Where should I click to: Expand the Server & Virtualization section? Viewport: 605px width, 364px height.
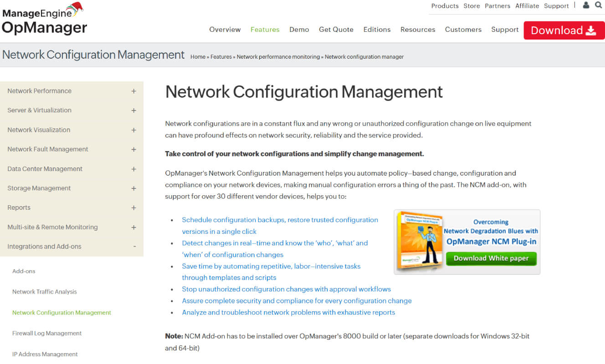pyautogui.click(x=72, y=110)
